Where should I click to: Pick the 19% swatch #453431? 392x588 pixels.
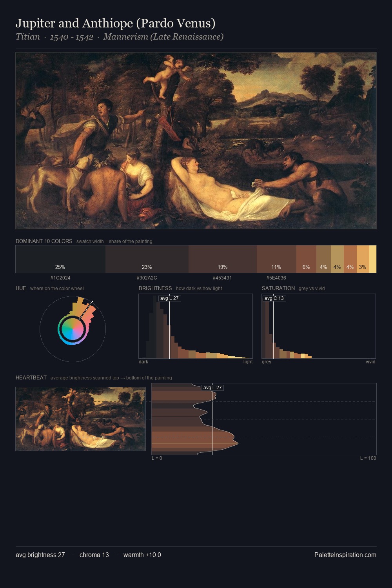(x=223, y=259)
